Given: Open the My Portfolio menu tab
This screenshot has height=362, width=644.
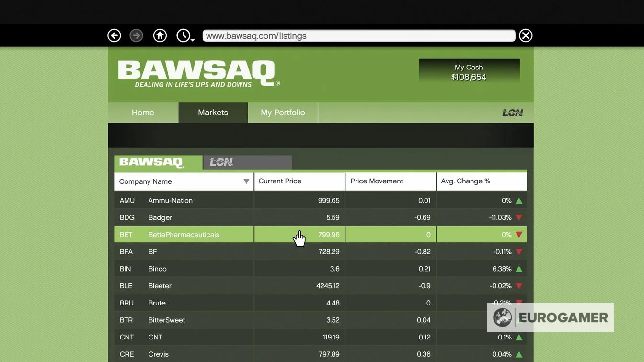Looking at the screenshot, I should (283, 113).
